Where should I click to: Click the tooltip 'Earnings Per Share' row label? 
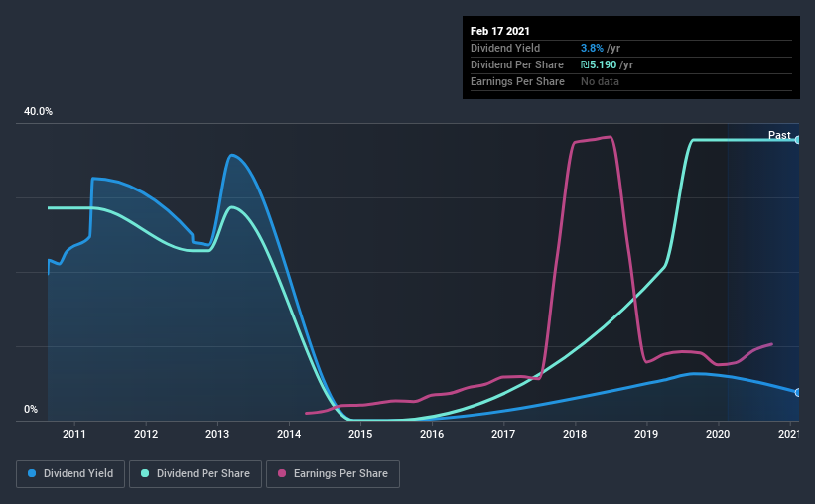[x=518, y=81]
